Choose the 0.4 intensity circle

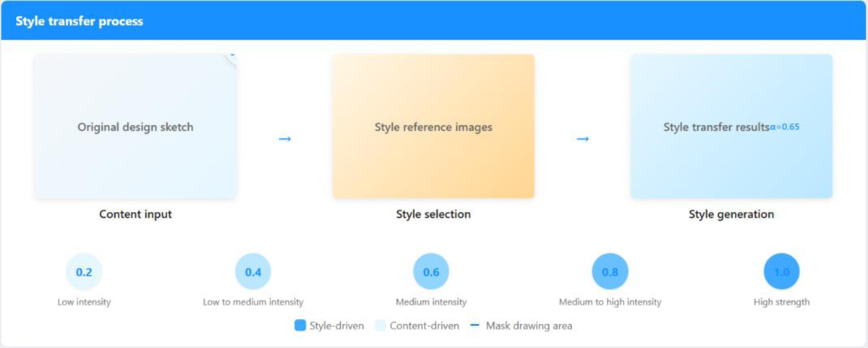pos(253,273)
